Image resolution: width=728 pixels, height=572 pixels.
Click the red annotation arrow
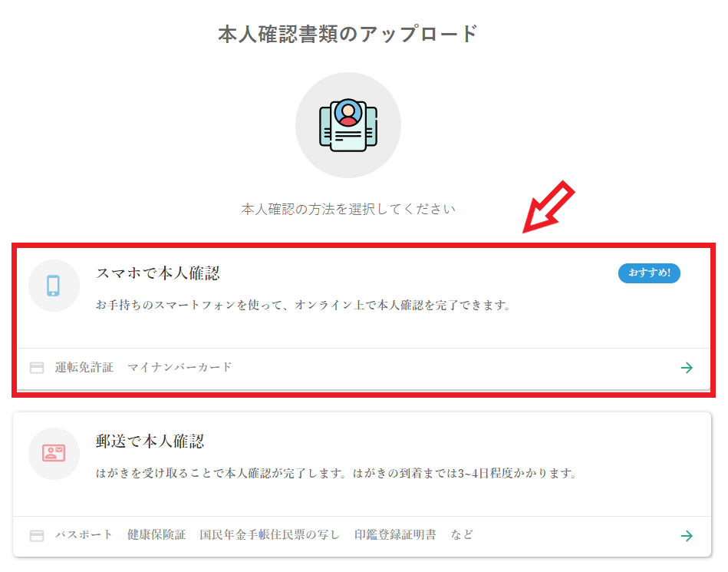point(548,207)
